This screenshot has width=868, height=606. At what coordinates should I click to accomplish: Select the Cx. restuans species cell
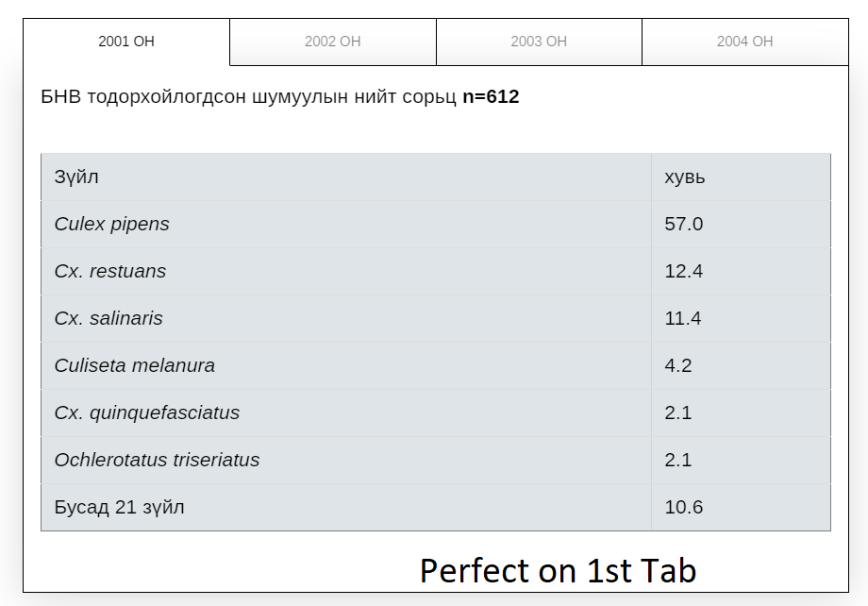[110, 271]
